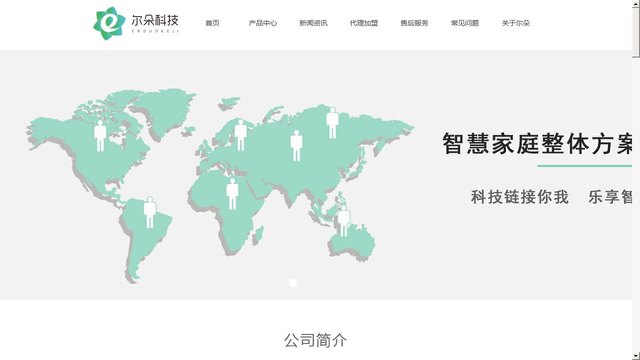
Task: Click the 尔朵科技 flower logo
Action: click(x=109, y=23)
